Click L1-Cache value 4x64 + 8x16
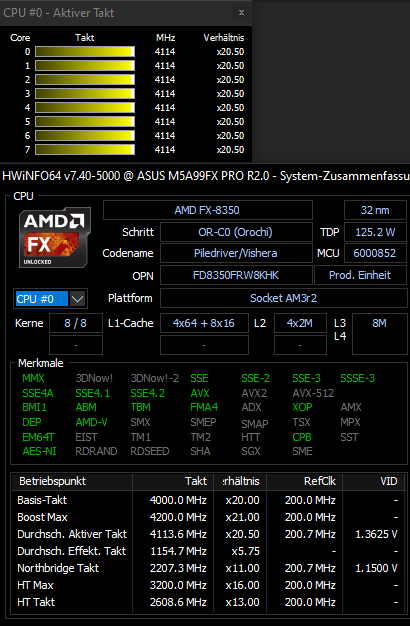Viewport: 410px width, 626px height. click(204, 323)
